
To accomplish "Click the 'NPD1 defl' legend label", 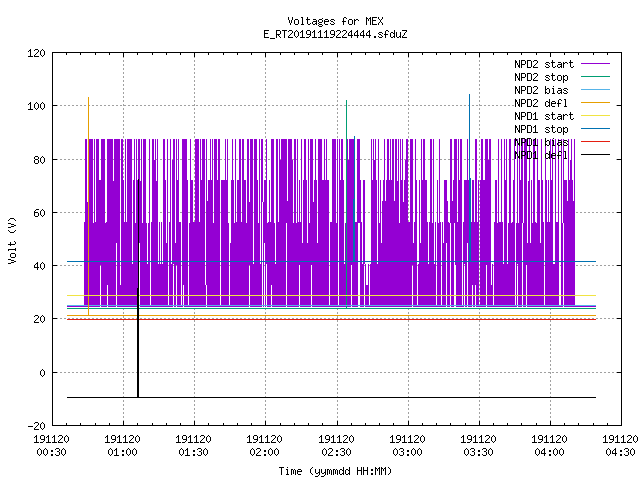I will tap(541, 156).
